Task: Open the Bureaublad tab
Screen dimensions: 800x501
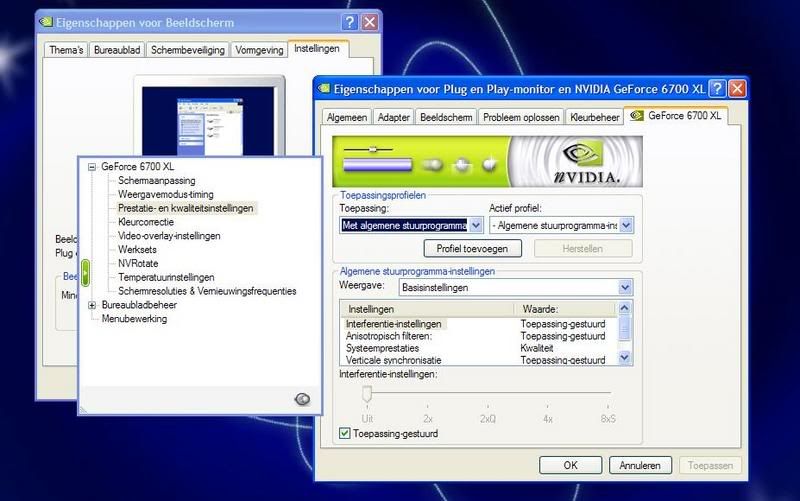Action: tap(117, 50)
